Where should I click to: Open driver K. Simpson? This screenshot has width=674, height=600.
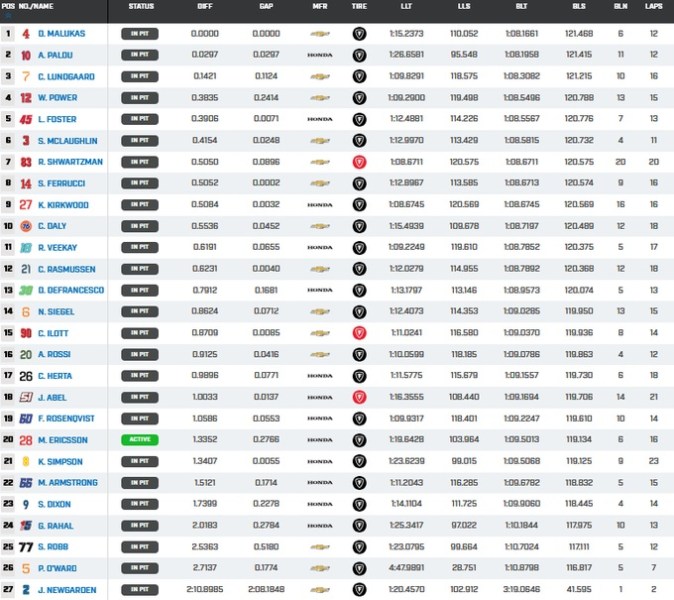(x=60, y=462)
